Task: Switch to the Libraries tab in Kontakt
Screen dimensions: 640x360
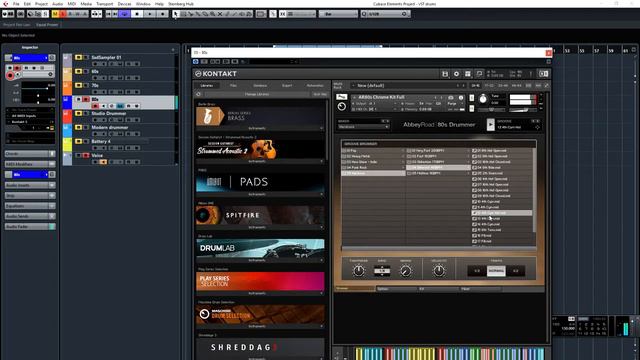Action: [207, 86]
